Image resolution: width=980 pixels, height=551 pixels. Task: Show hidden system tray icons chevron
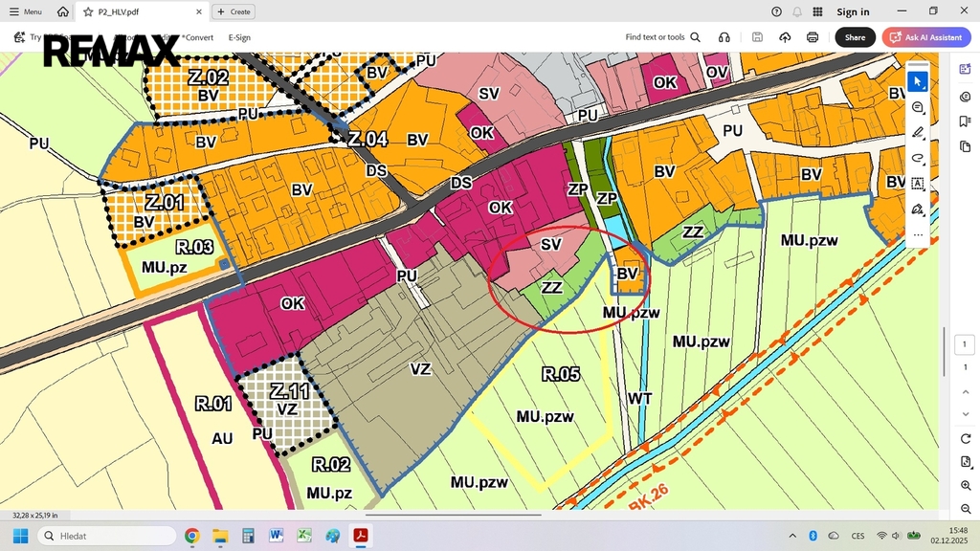(792, 536)
